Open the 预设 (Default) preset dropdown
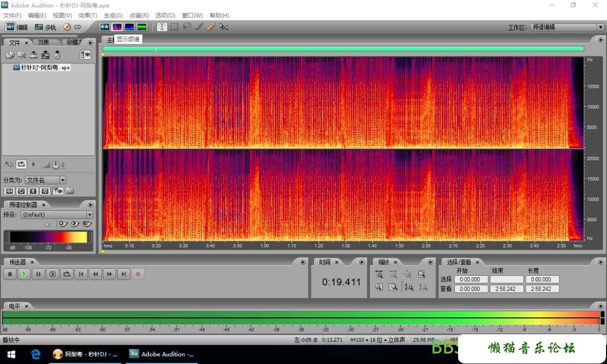 click(x=57, y=215)
